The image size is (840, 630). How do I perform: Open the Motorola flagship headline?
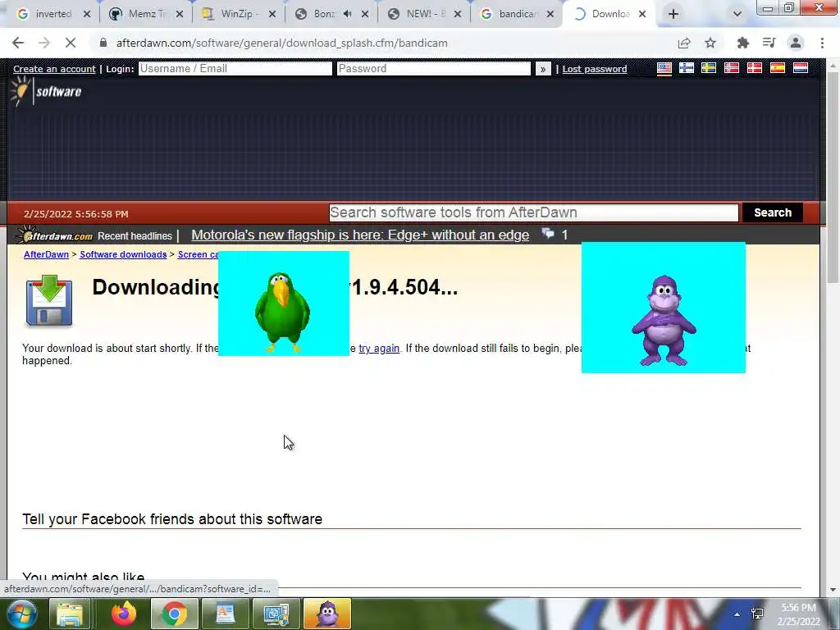360,235
